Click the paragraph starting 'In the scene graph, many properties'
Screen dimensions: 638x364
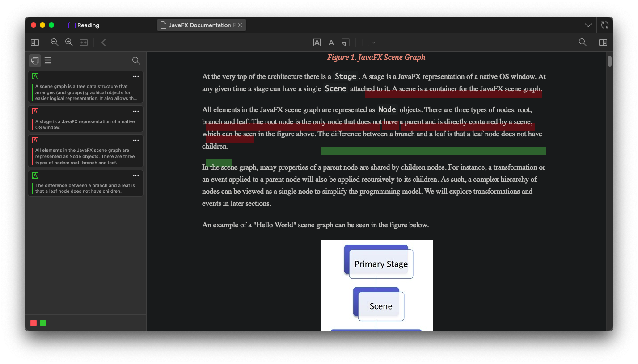pos(374,185)
